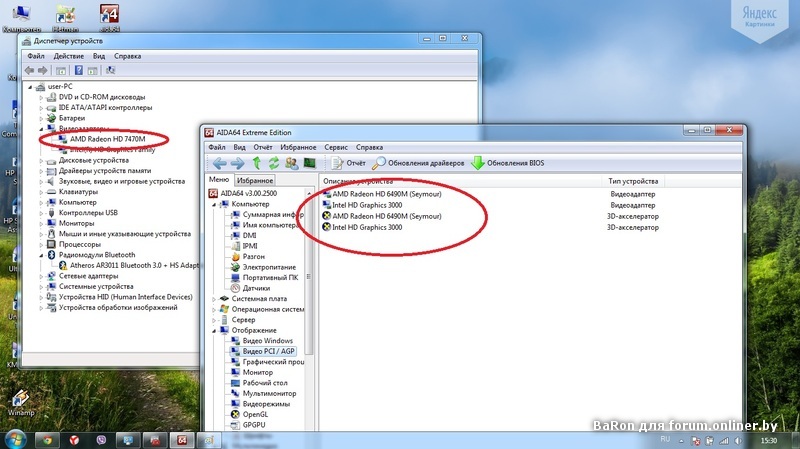Image resolution: width=800 pixels, height=449 pixels.
Task: Open Вид menu in AIDA64
Action: pos(239,147)
